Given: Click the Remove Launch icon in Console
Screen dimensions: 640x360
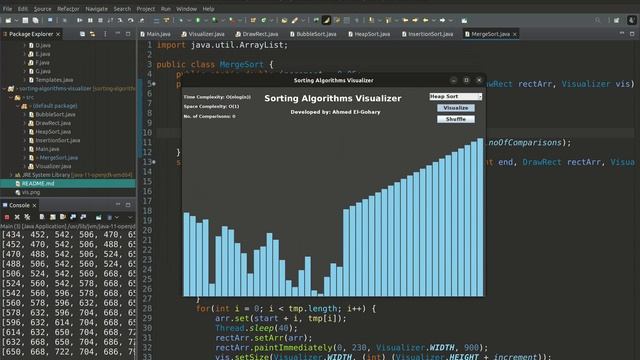Looking at the screenshot, I should coord(17,217).
